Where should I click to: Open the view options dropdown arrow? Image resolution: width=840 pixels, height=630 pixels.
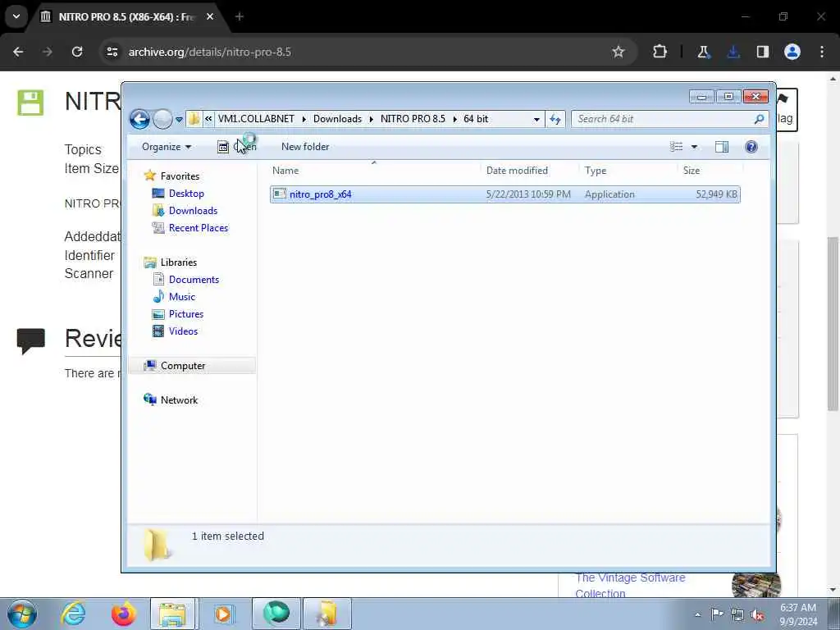tap(694, 147)
